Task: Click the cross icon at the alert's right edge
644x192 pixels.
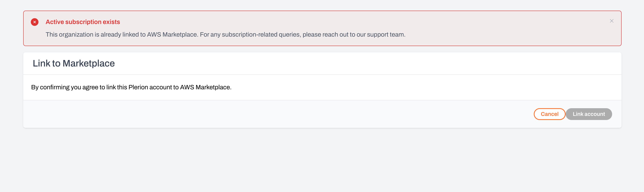Action: (612, 21)
